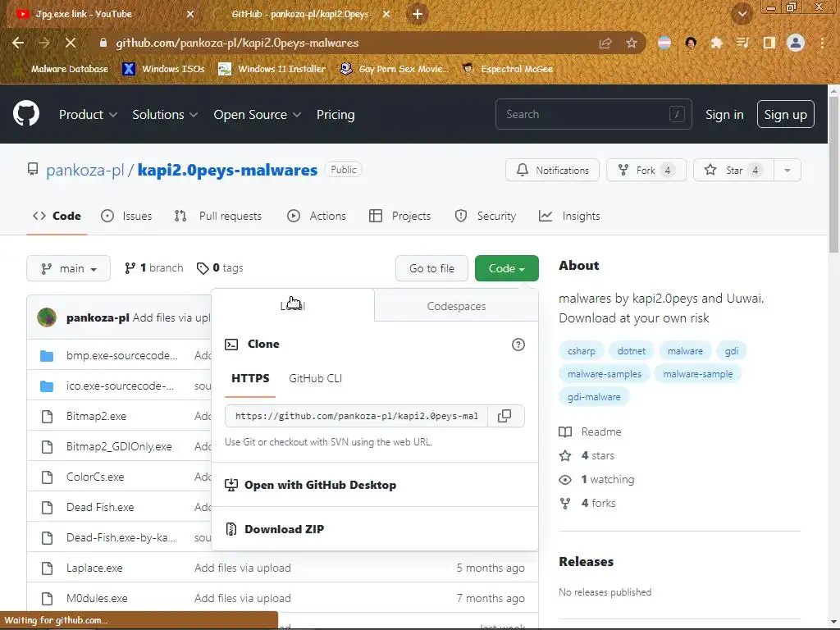Open the Chrome three-dot menu
840x630 pixels.
point(822,43)
